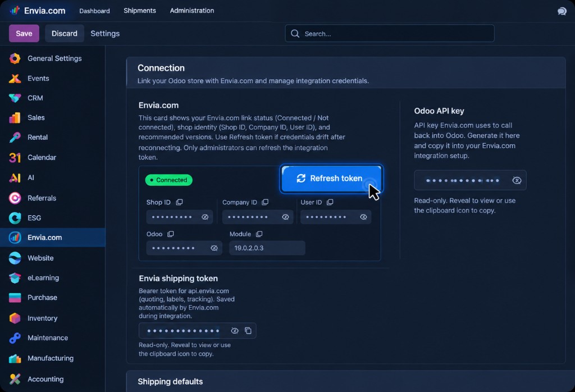Open the Dashboard menu

94,11
